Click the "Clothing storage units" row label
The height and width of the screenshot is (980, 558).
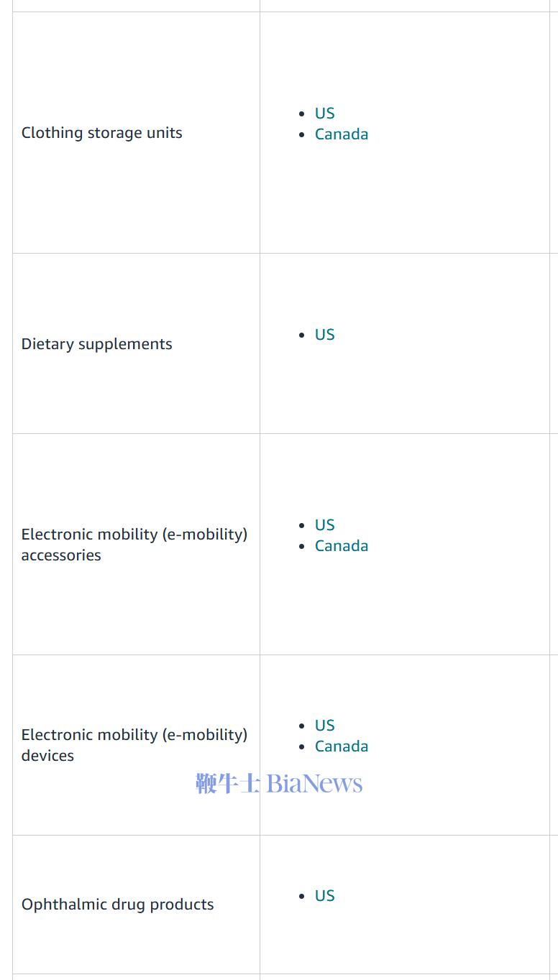(x=101, y=133)
